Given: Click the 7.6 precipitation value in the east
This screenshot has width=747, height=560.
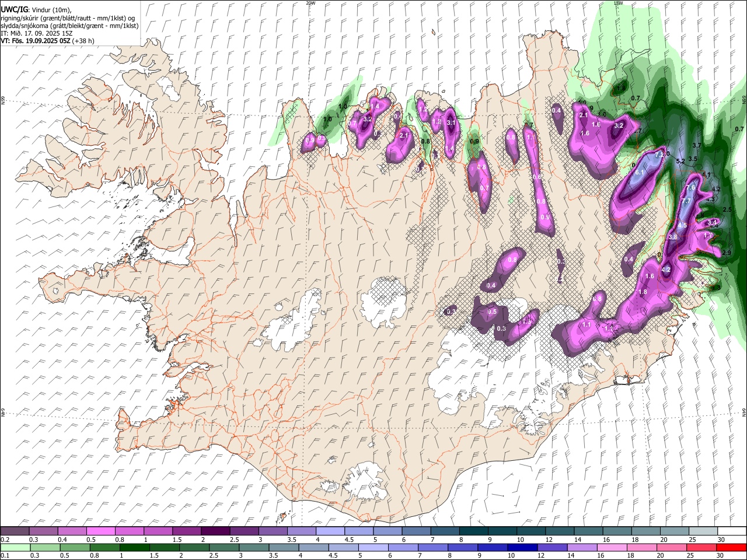Looking at the screenshot, I should click(690, 188).
